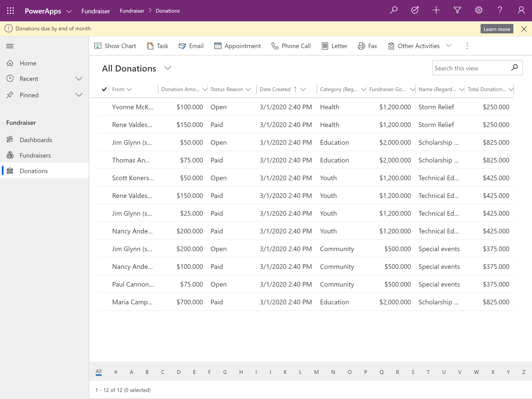Click the Settings gear icon
The image size is (532, 399).
click(x=478, y=10)
